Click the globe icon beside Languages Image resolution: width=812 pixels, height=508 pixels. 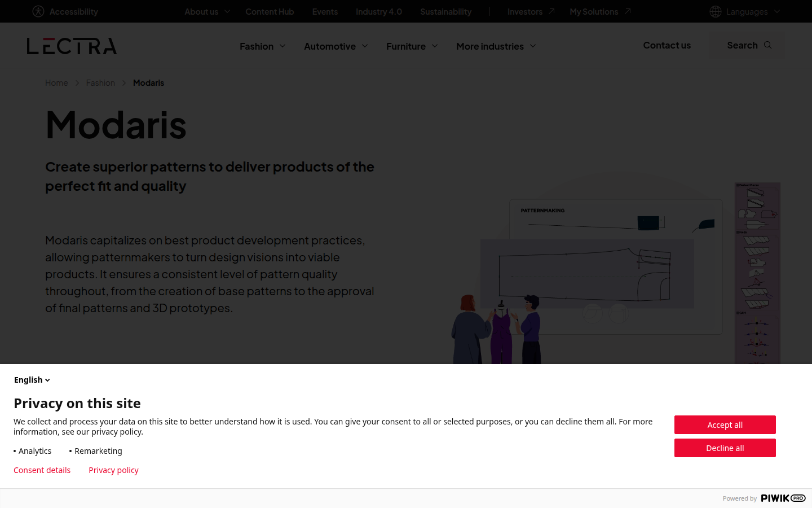point(716,11)
